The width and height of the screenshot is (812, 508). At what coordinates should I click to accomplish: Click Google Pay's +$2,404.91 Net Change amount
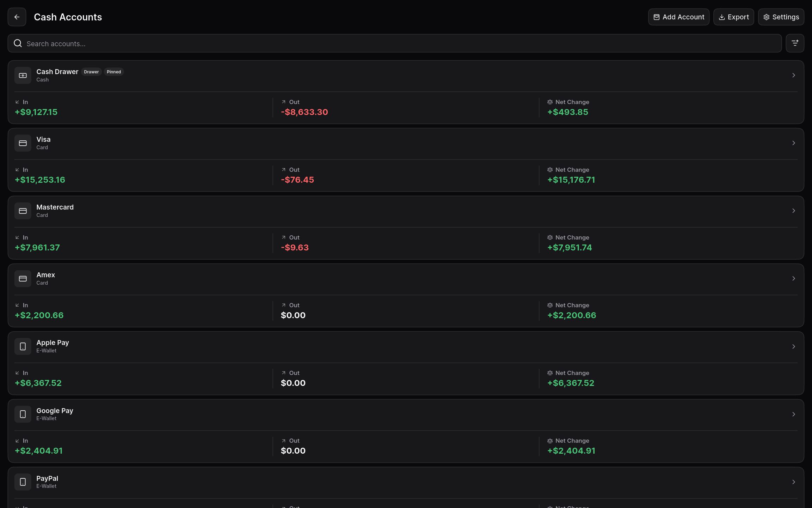(571, 451)
